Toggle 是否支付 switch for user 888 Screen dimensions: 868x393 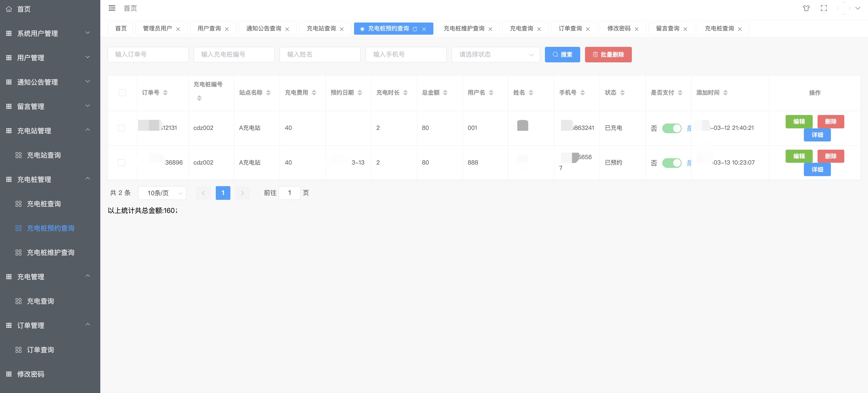(672, 163)
